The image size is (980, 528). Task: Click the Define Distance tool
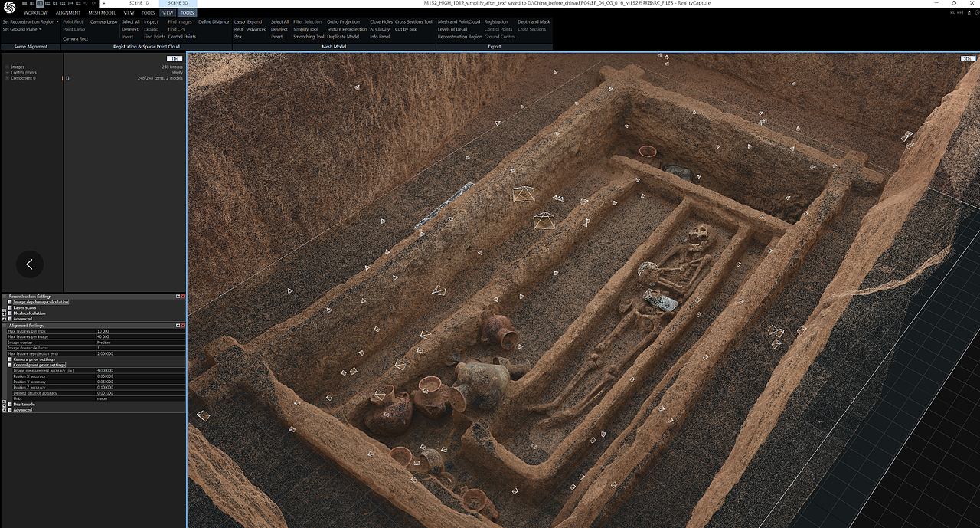tap(214, 21)
